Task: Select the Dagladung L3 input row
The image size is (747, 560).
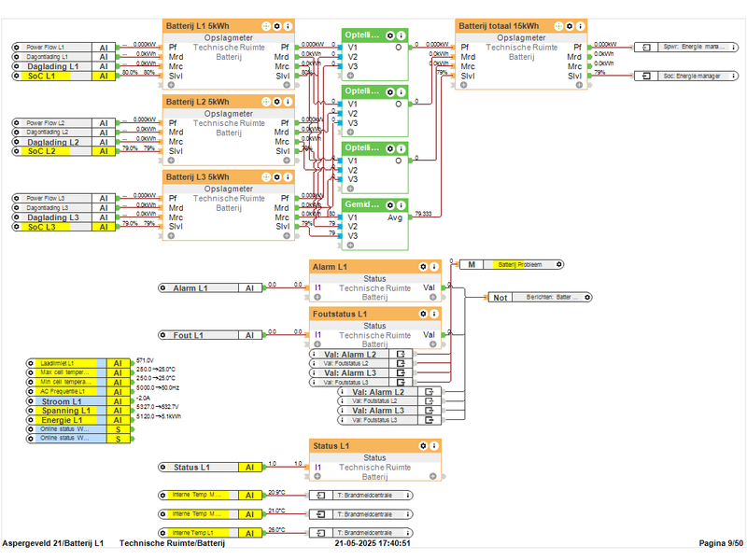Action: click(x=63, y=217)
